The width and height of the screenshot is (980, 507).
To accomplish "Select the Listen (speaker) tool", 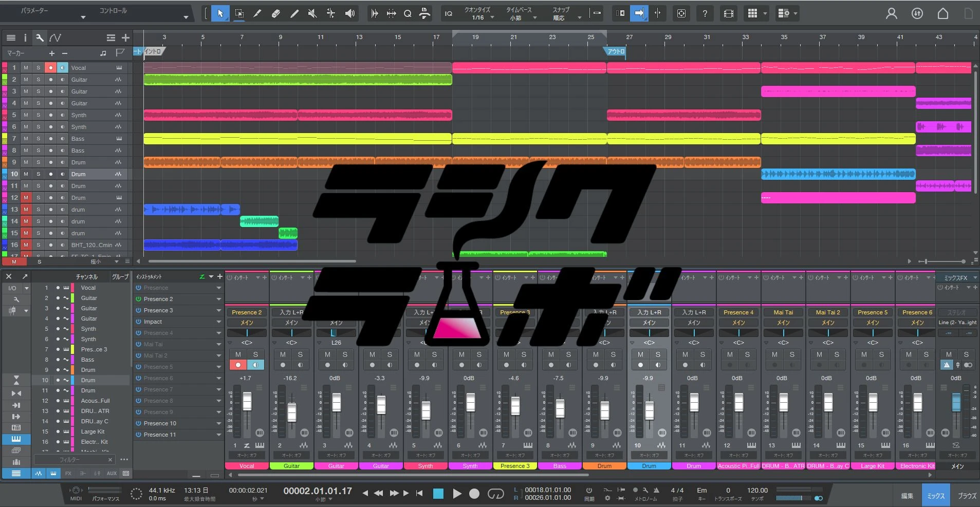I will coord(350,13).
